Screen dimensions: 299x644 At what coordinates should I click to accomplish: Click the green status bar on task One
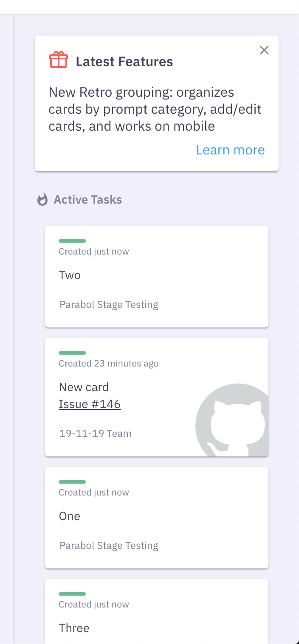(72, 482)
